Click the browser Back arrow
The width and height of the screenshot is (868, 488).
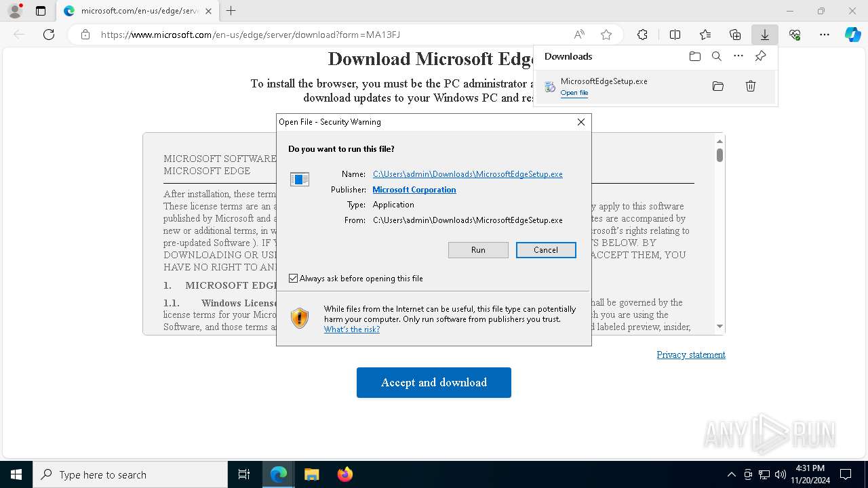[19, 35]
